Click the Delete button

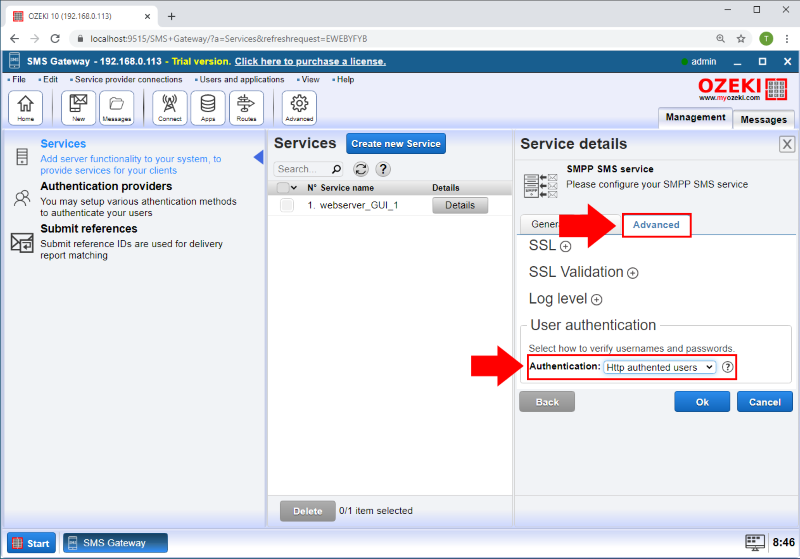308,511
